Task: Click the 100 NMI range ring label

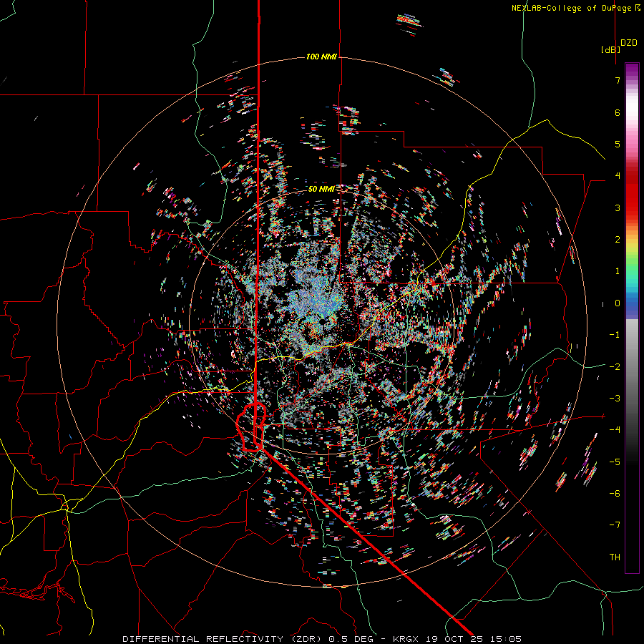Action: pos(321,57)
